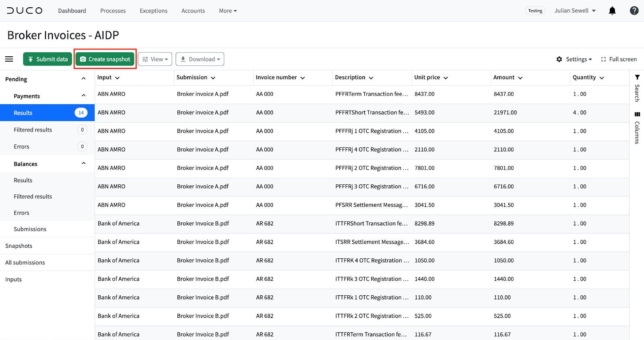Open the Julian Sewell user menu

[x=575, y=11]
